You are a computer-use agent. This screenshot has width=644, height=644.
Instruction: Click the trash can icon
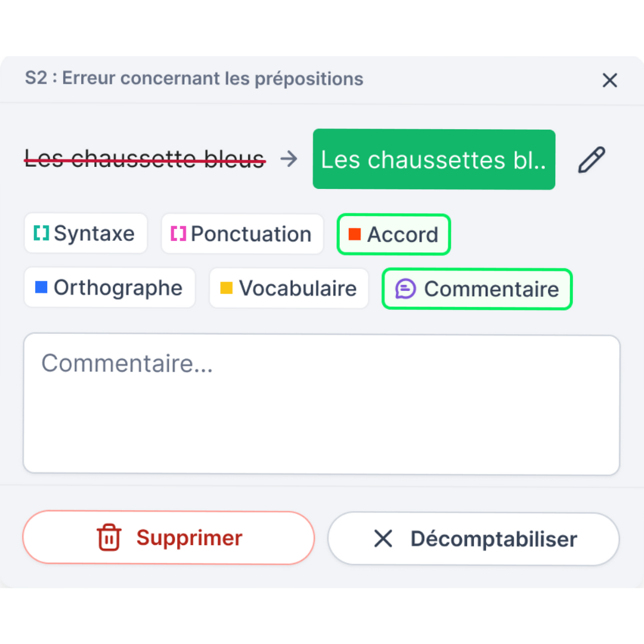[x=109, y=537]
